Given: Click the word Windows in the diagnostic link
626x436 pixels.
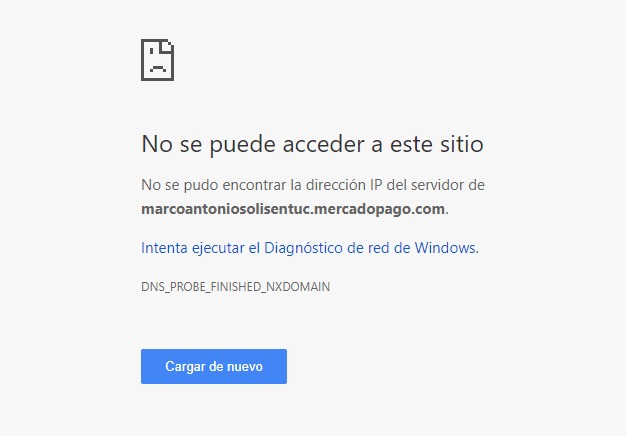Looking at the screenshot, I should tap(445, 248).
